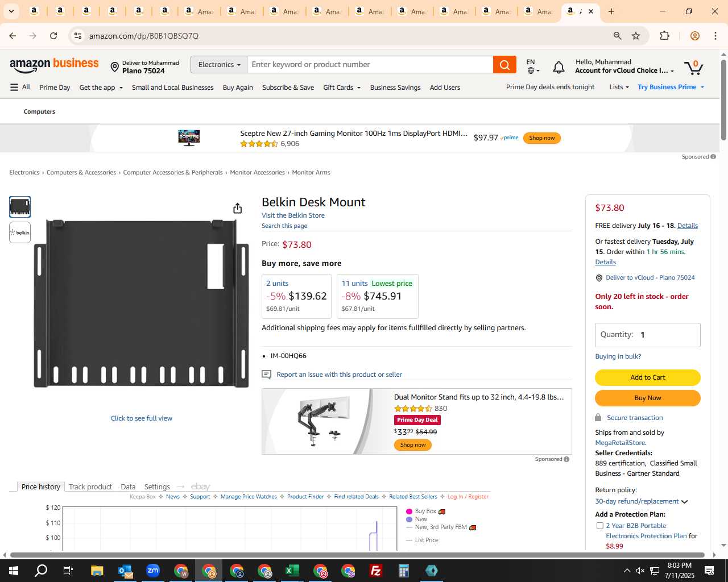Toggle List Price series in Keepa legend
Viewport: 728px width, 582px height.
[x=422, y=540]
